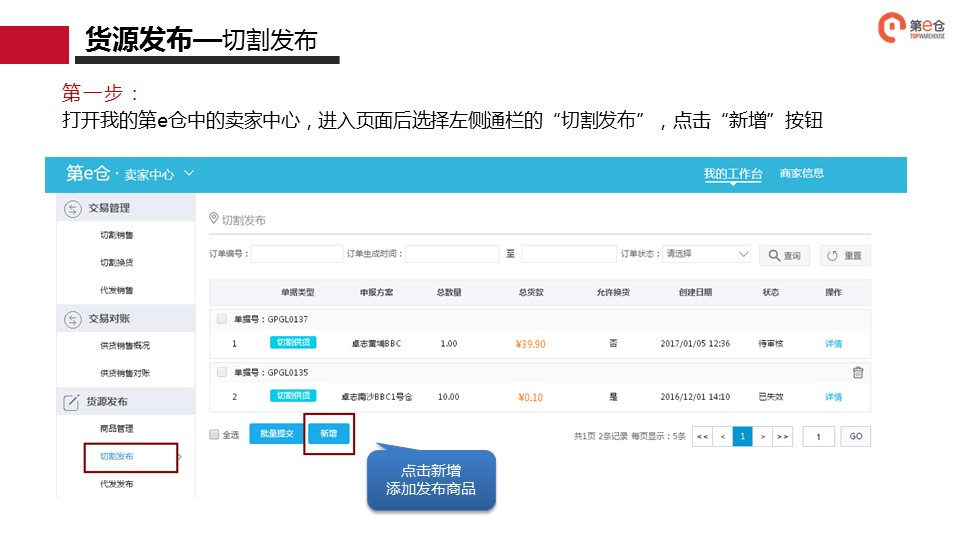Viewport: 960px width, 540px height.
Task: Click the GO pagination button
Action: point(855,436)
